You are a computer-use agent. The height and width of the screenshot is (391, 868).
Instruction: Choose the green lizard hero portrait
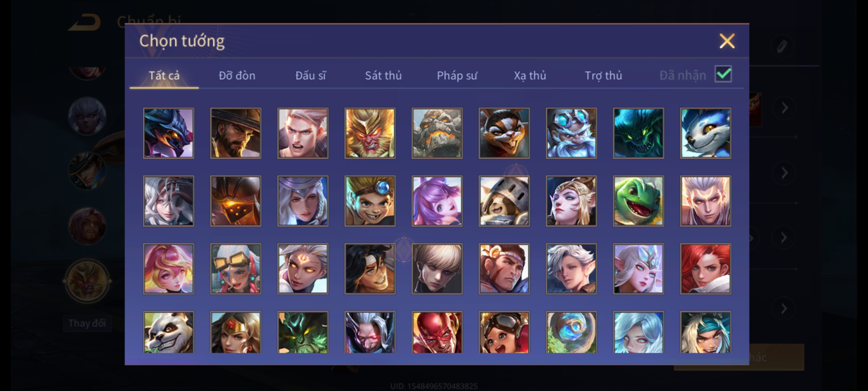(x=638, y=201)
